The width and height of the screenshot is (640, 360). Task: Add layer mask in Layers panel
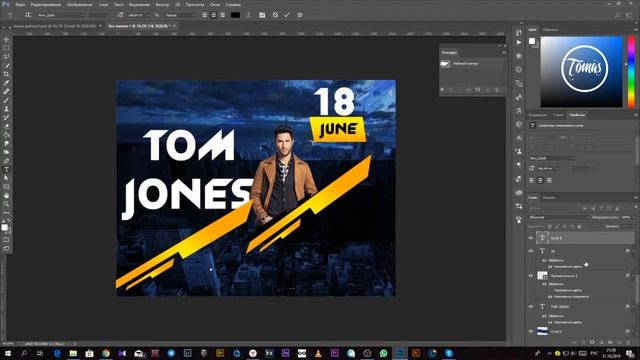[592, 342]
